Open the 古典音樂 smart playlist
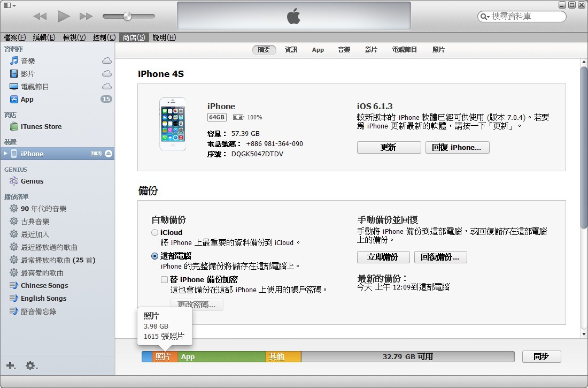 57,222
